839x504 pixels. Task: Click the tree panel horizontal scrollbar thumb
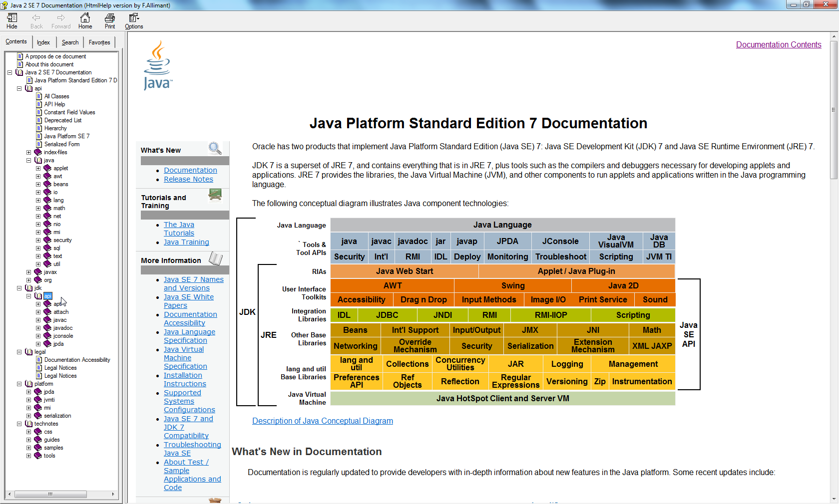(50, 495)
